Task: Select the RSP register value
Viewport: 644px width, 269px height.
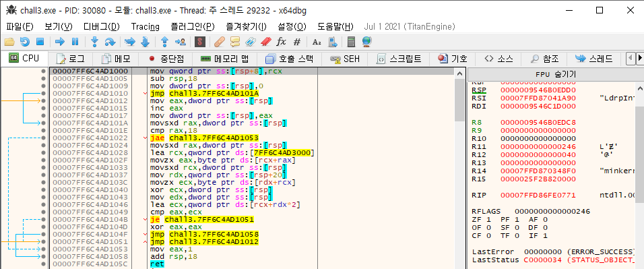Action: (538, 90)
